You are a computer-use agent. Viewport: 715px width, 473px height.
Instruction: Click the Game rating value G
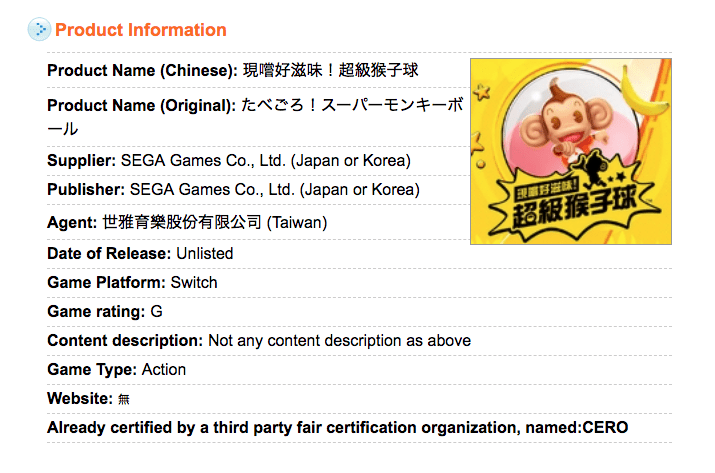[x=157, y=311]
